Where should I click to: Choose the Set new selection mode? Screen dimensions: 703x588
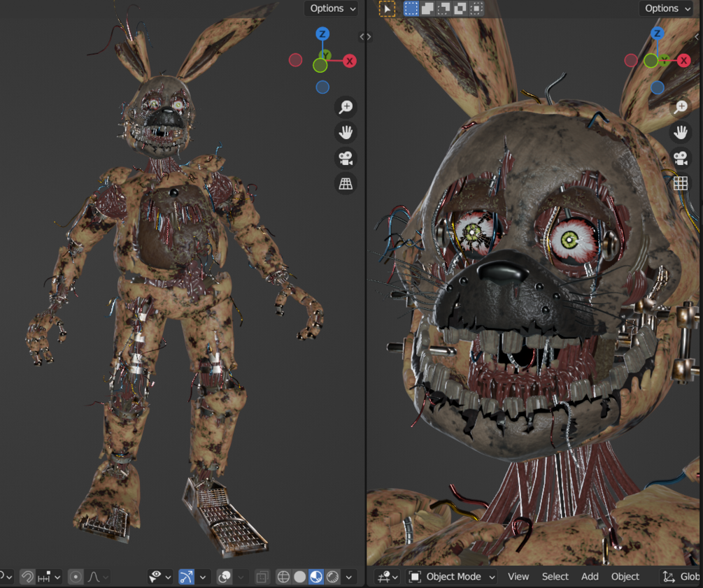(x=411, y=8)
